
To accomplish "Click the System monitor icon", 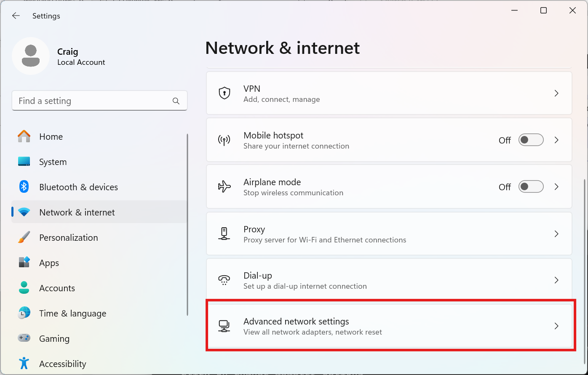I will click(x=24, y=162).
